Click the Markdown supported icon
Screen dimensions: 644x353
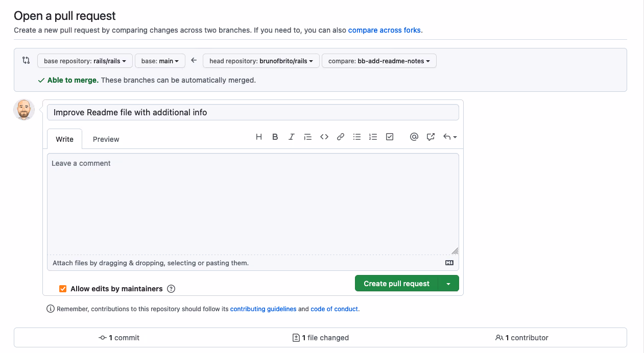(x=449, y=263)
